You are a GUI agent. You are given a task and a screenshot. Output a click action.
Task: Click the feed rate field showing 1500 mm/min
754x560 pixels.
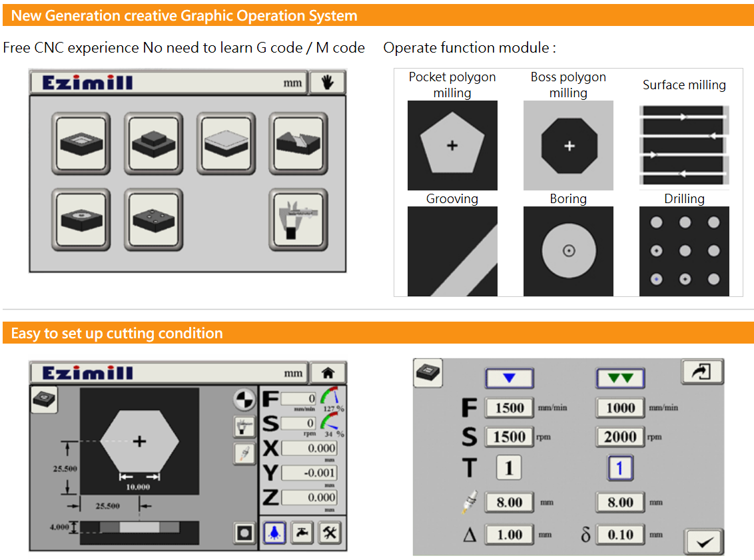tap(510, 408)
